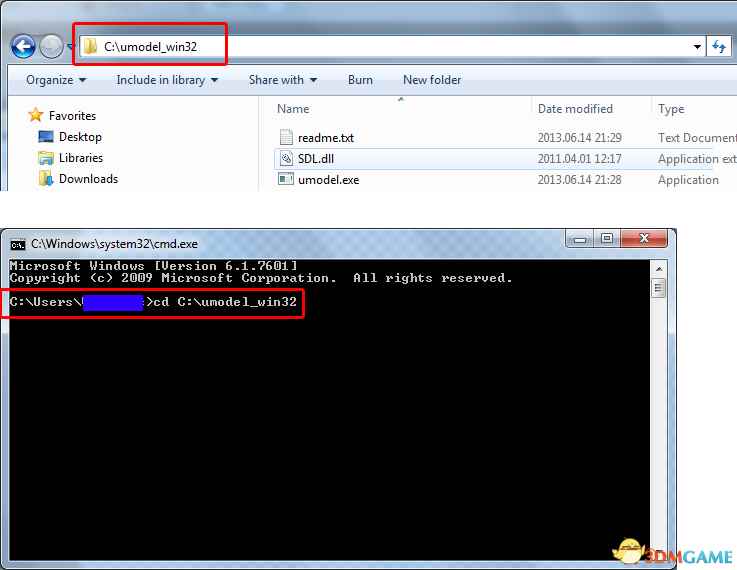Open recent locations dropdown beside navigation arrows
Image resolution: width=737 pixels, height=570 pixels.
pyautogui.click(x=71, y=46)
